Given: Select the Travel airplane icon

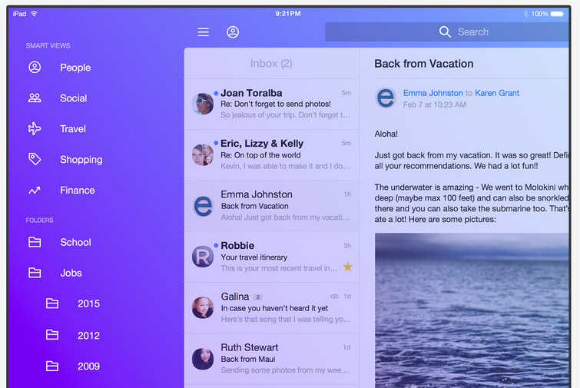Looking at the screenshot, I should [35, 128].
